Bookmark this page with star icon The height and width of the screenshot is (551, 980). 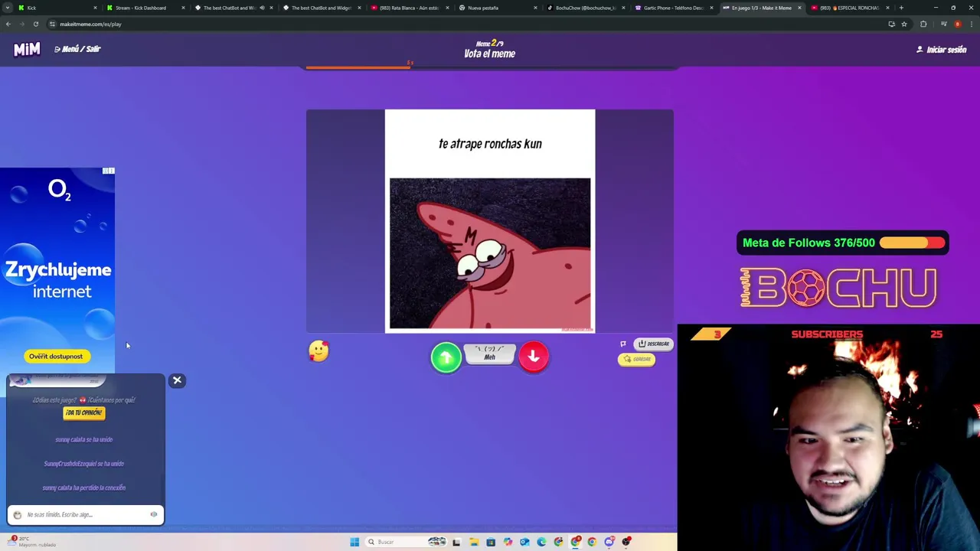pos(903,24)
